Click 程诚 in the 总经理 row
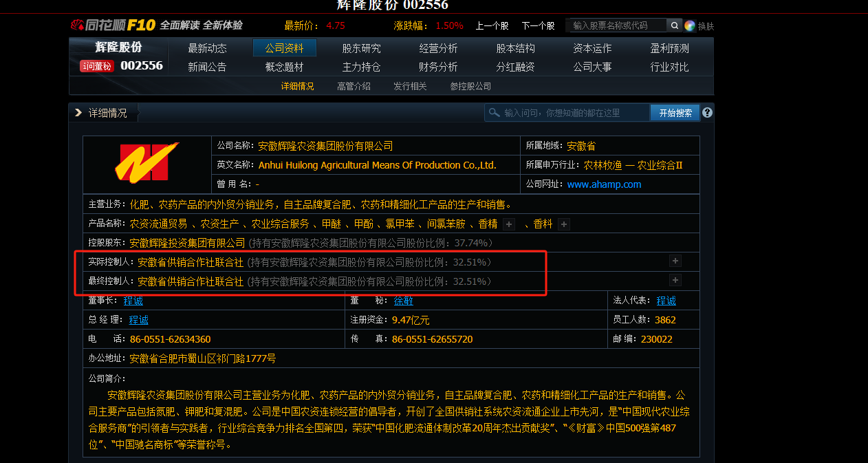 coord(139,320)
